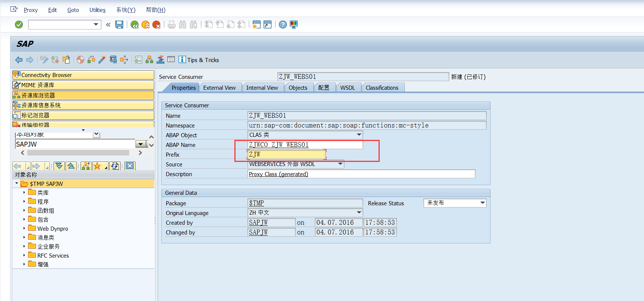644x301 pixels.
Task: Open the Original Language dropdown
Action: click(359, 212)
